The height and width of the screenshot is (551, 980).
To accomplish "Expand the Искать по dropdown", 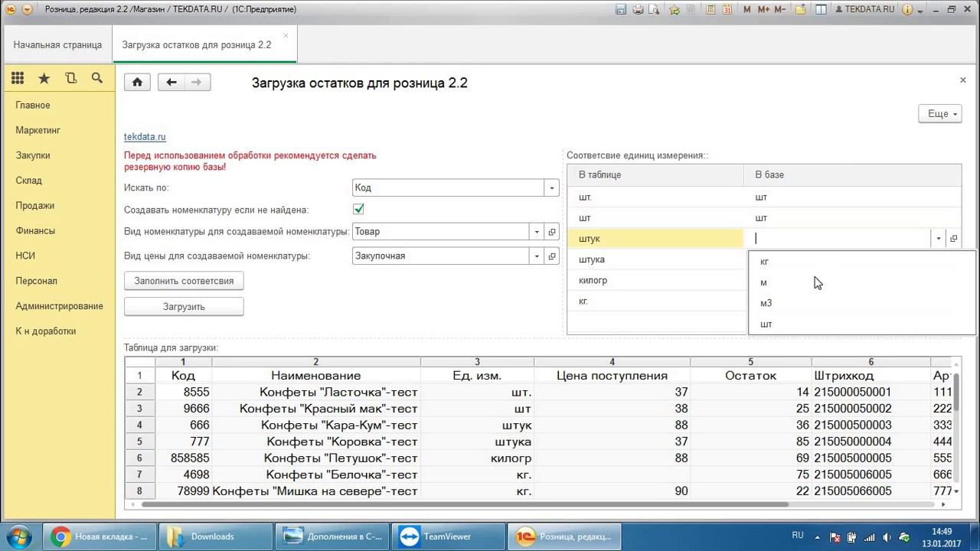I will point(551,187).
